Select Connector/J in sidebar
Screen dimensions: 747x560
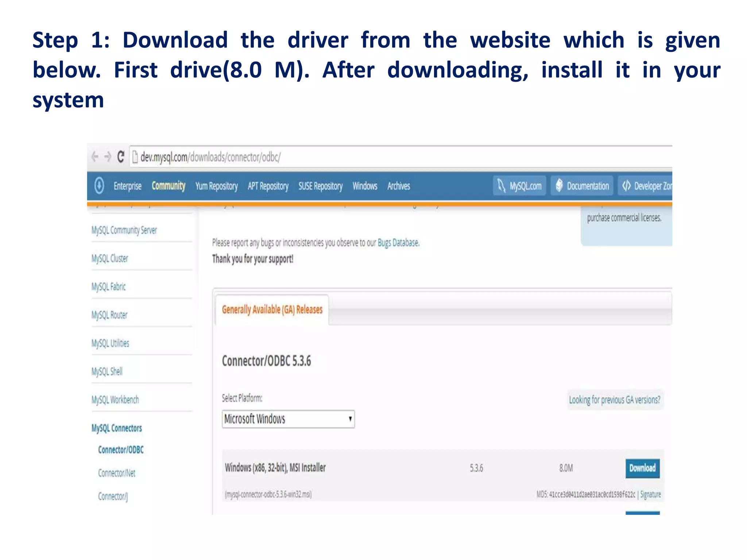[113, 496]
